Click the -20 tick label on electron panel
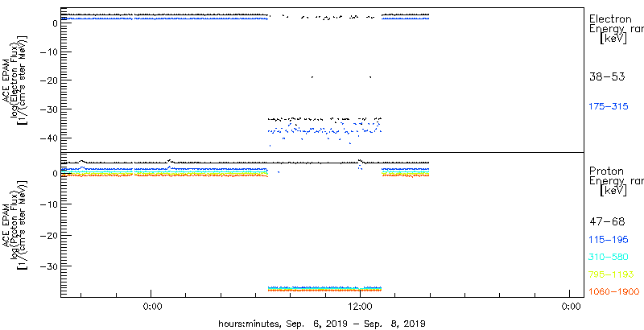Screen dimensions: 644x330 47,80
